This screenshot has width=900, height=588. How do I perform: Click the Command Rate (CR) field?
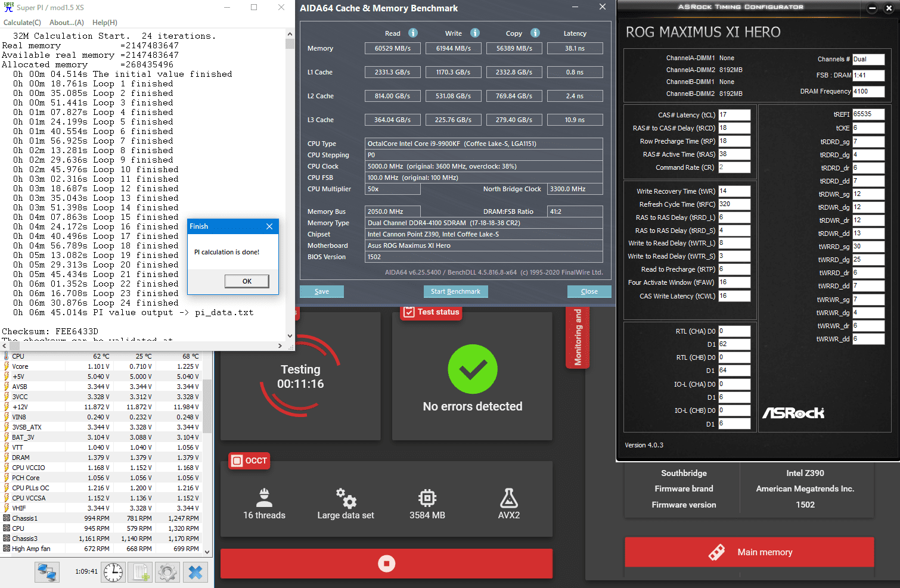pyautogui.click(x=734, y=167)
